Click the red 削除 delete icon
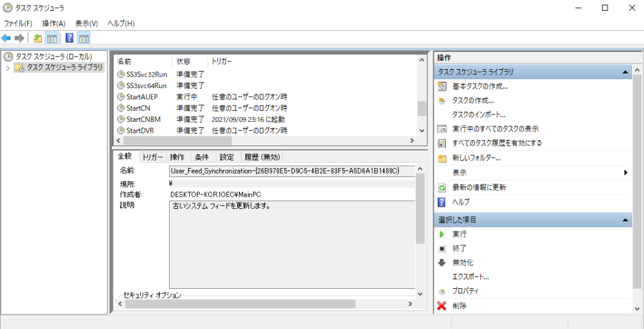644x329 pixels. click(441, 306)
